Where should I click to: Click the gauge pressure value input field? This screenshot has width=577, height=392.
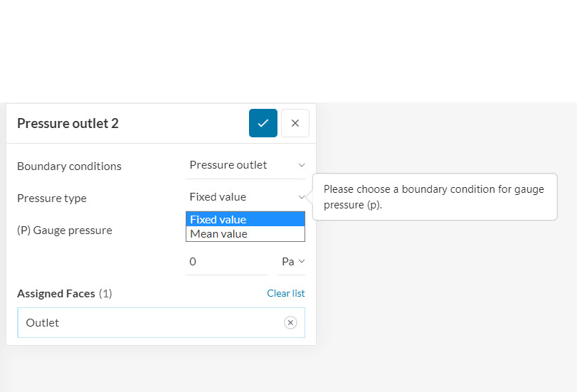tap(226, 262)
